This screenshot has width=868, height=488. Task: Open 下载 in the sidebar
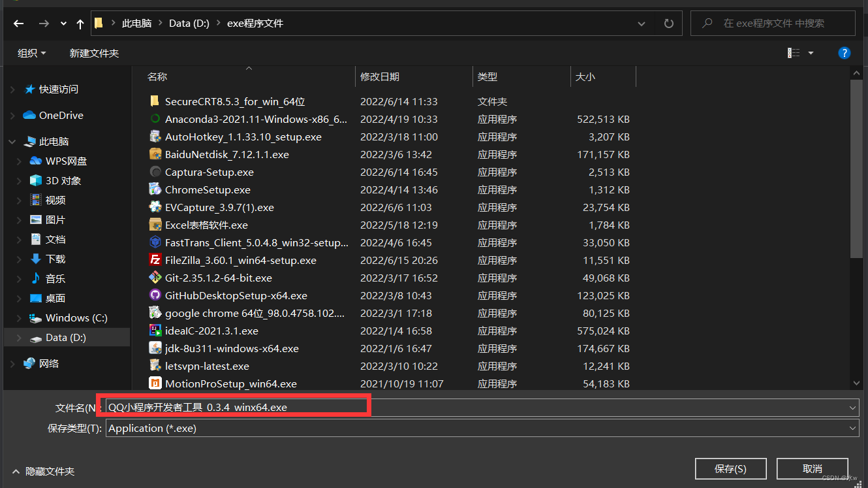[55, 259]
